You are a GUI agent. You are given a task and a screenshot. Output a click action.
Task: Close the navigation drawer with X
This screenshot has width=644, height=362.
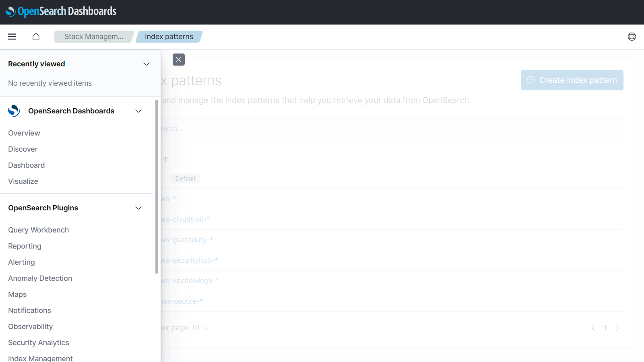click(x=179, y=60)
